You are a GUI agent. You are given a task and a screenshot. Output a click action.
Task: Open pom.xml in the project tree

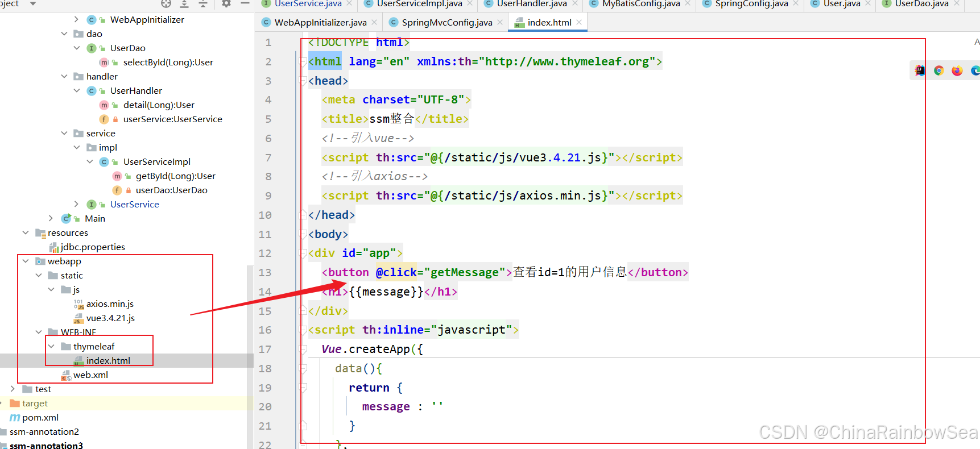40,417
